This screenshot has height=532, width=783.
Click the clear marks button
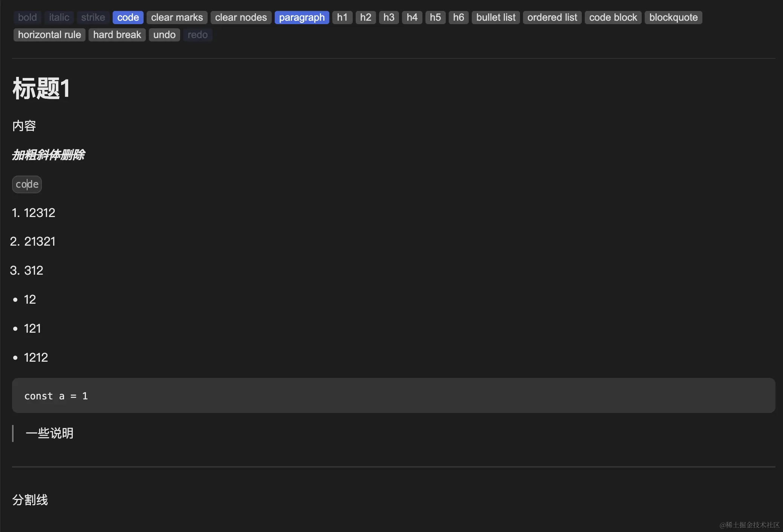[x=177, y=17]
